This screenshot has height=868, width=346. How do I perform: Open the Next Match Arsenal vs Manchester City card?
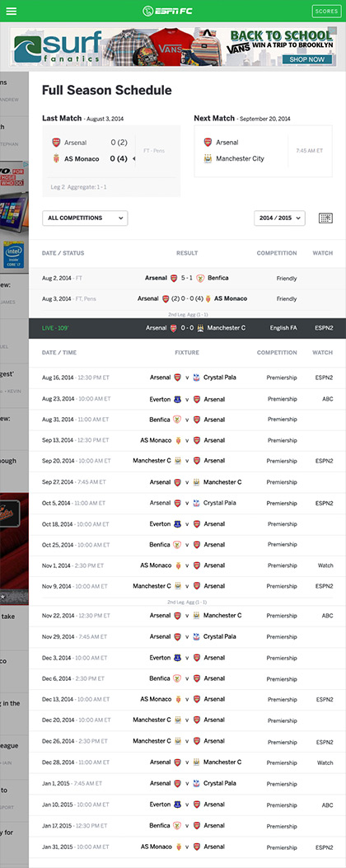pyautogui.click(x=263, y=151)
